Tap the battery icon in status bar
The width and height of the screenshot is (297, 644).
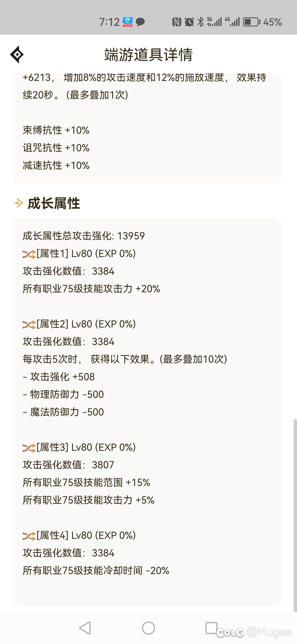point(252,22)
